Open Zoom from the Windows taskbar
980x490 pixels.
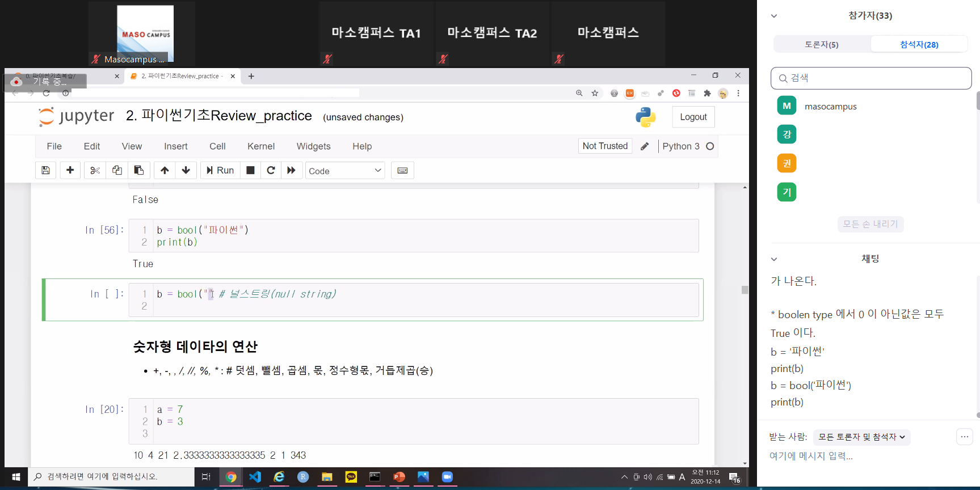pos(447,477)
